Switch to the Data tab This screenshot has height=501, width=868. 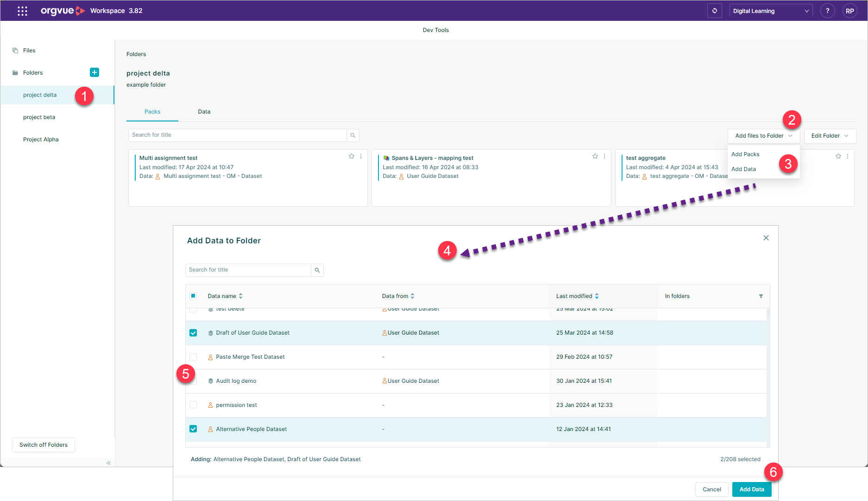[204, 112]
